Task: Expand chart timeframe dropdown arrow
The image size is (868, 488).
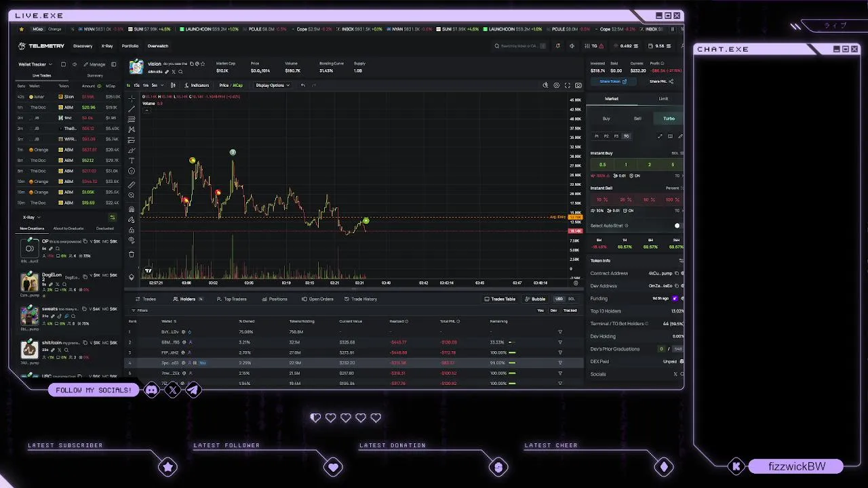Action: click(x=161, y=85)
